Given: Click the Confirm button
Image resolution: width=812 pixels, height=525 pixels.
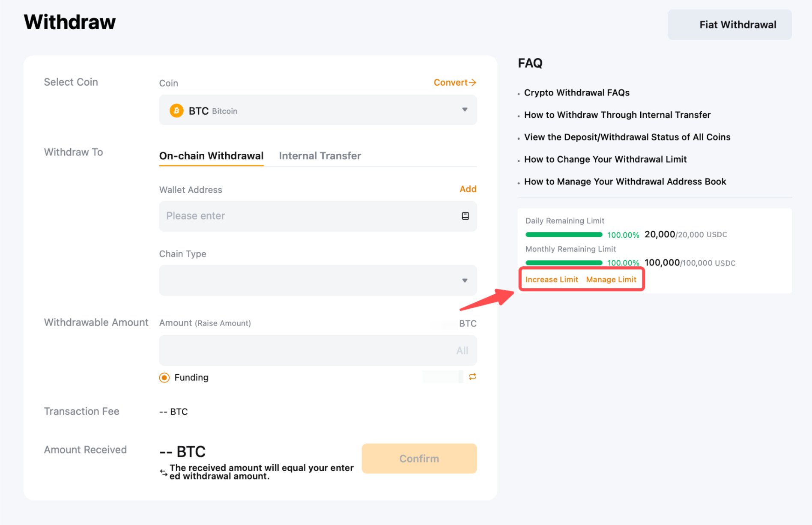Looking at the screenshot, I should [x=419, y=459].
